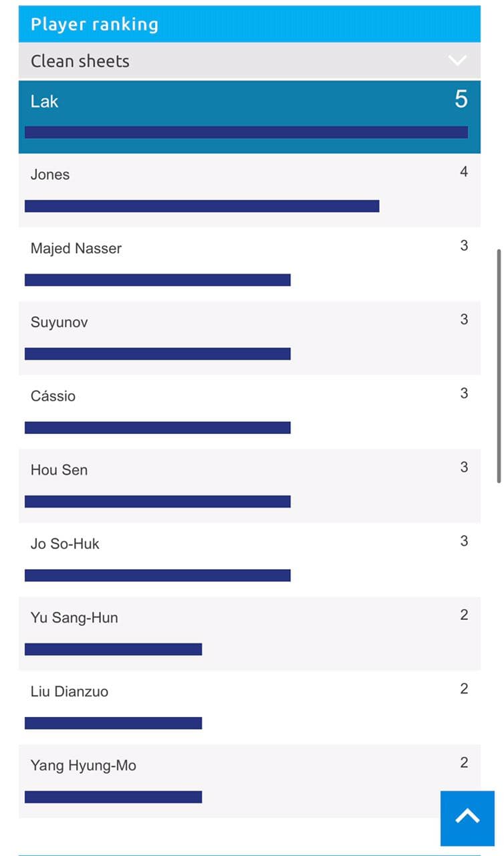Select player Jones in the ranking
The image size is (504, 856).
click(x=50, y=175)
